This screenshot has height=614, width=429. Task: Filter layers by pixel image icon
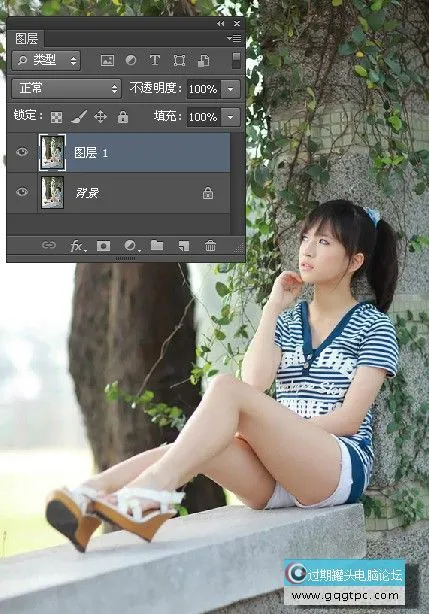tap(107, 60)
